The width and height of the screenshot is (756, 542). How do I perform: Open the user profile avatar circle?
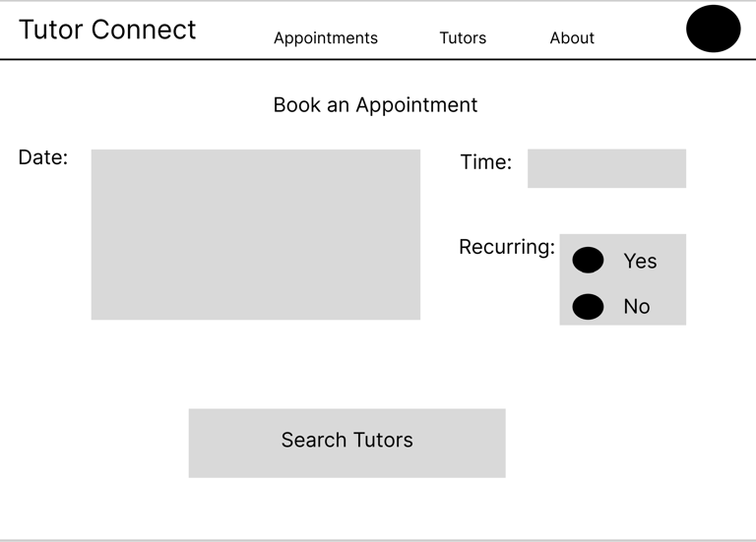[x=713, y=29]
